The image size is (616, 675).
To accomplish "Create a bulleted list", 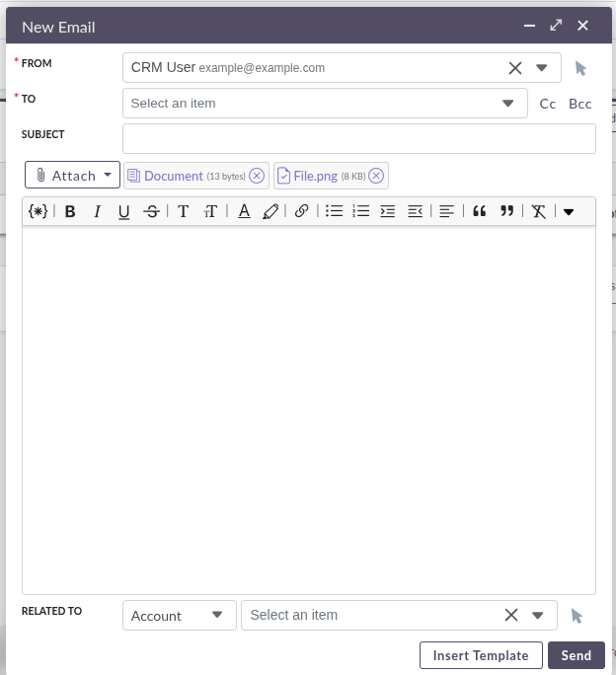I will 335,211.
